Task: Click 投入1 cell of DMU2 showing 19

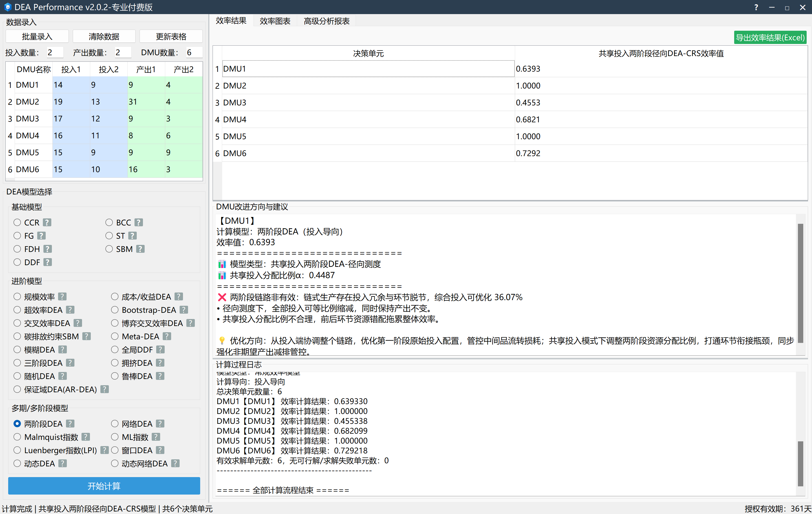Action: [71, 101]
